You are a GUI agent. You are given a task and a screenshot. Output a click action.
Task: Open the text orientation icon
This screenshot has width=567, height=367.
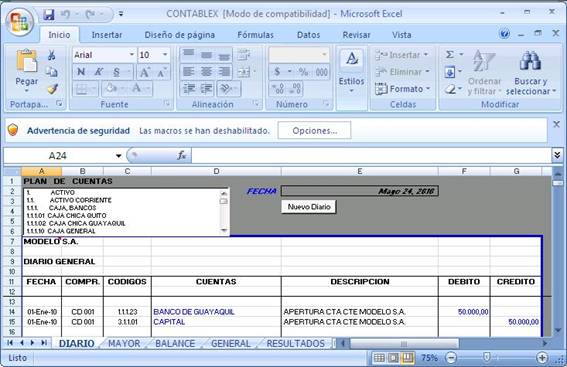coord(227,89)
